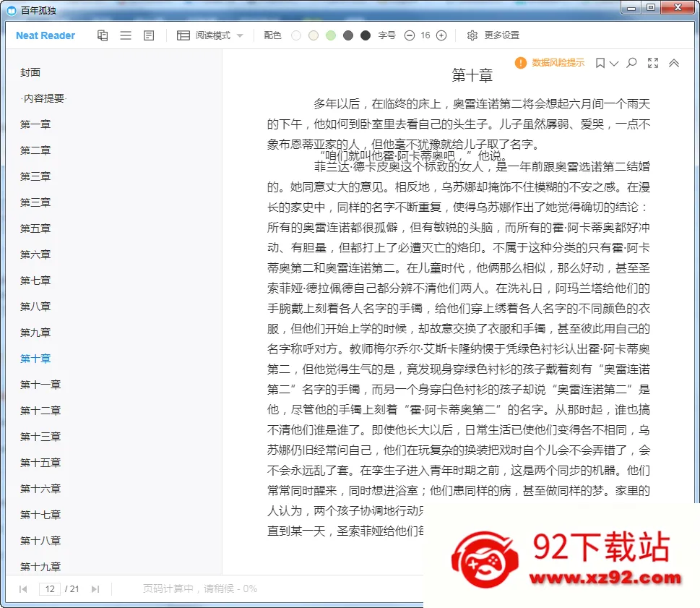Go to 第十七章 chapter
This screenshot has width=700, height=608.
pos(40,514)
